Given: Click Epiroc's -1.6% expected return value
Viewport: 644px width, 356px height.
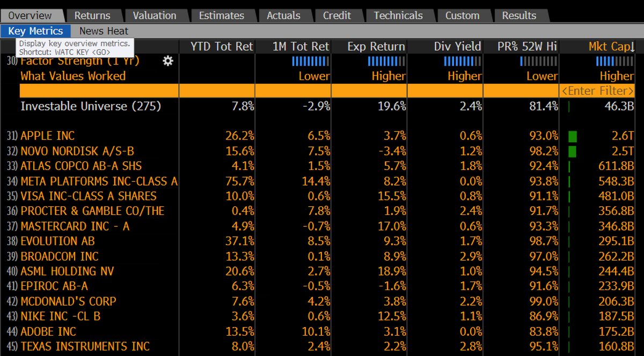Looking at the screenshot, I should (392, 286).
